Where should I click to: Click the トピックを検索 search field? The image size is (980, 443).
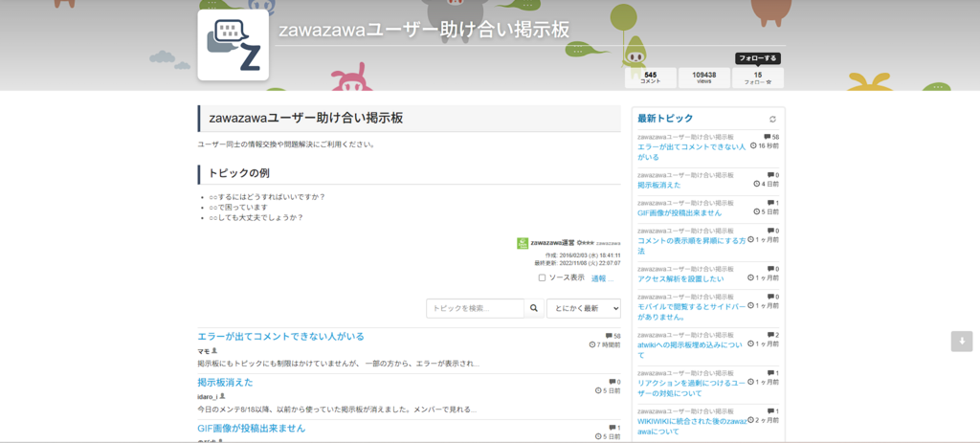pyautogui.click(x=475, y=308)
